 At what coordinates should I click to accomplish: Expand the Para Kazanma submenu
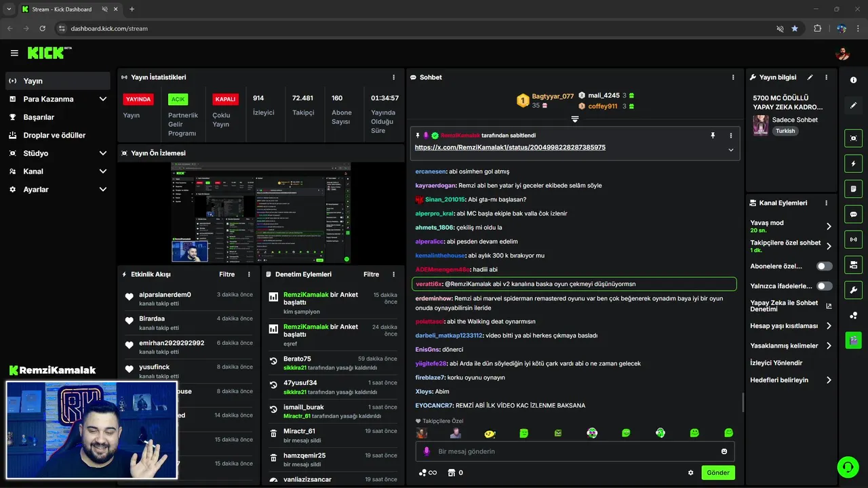click(x=103, y=99)
